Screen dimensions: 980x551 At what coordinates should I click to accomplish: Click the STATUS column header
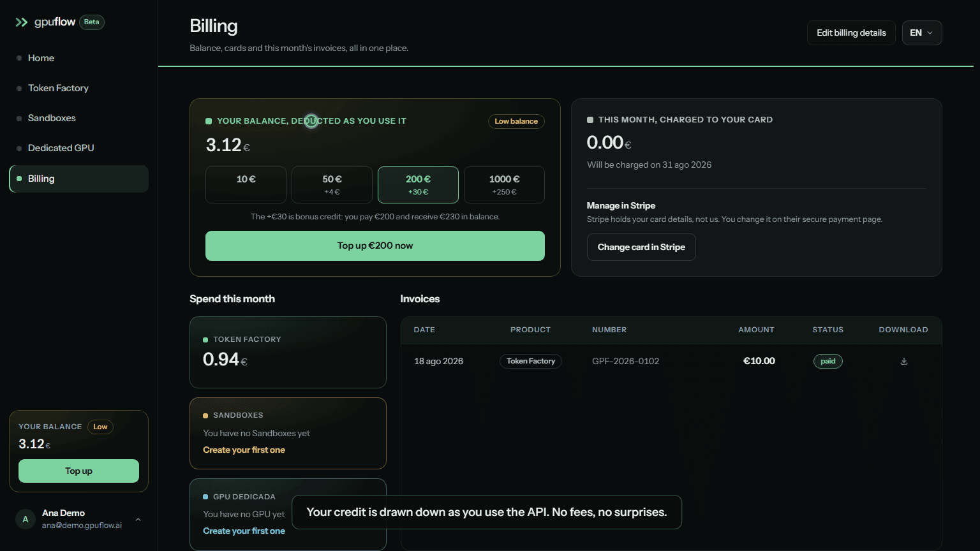[x=828, y=330]
